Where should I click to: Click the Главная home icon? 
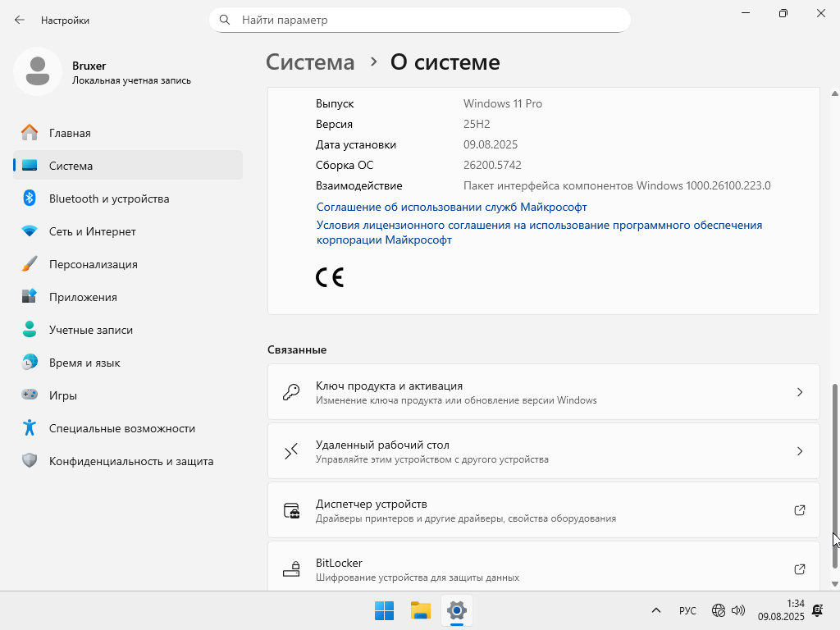(x=30, y=132)
